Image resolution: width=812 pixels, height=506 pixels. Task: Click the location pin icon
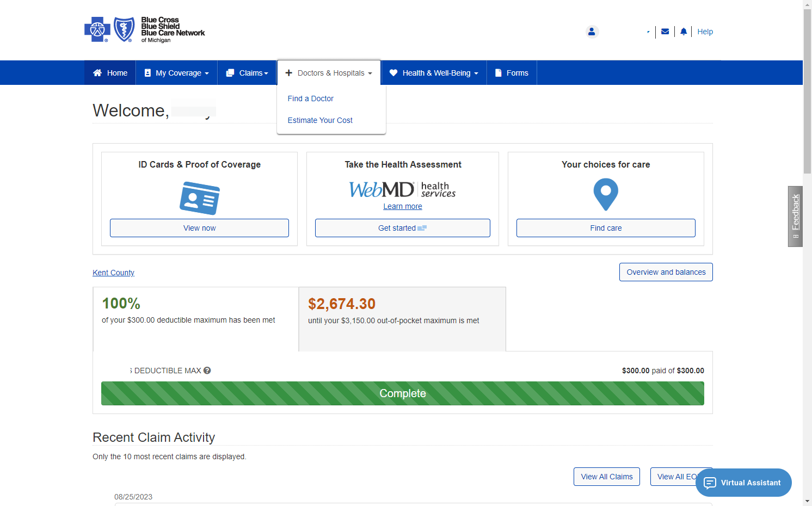606,195
